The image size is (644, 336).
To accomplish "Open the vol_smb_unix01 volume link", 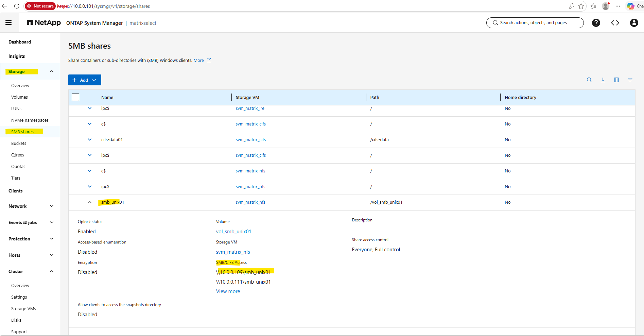I will pos(233,231).
